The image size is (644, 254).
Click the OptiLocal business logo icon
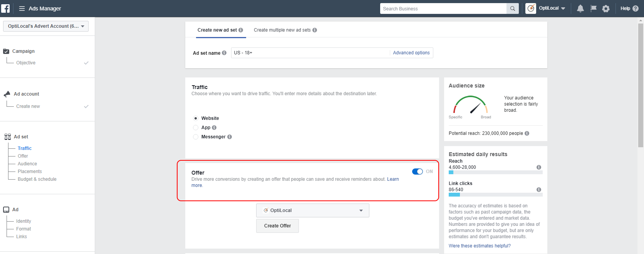531,8
